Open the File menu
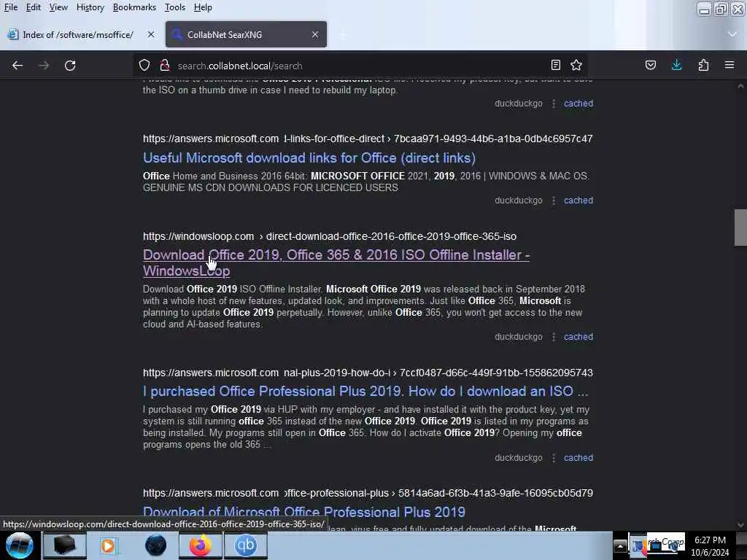Image resolution: width=747 pixels, height=560 pixels. 10,7
